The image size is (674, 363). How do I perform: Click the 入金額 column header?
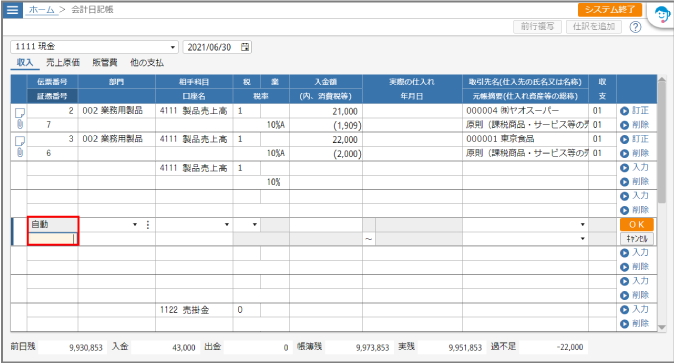[326, 82]
